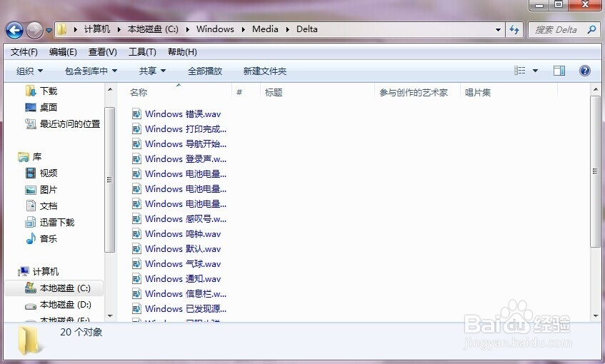
Task: Go back with the blue Back arrow
Action: tap(14, 30)
